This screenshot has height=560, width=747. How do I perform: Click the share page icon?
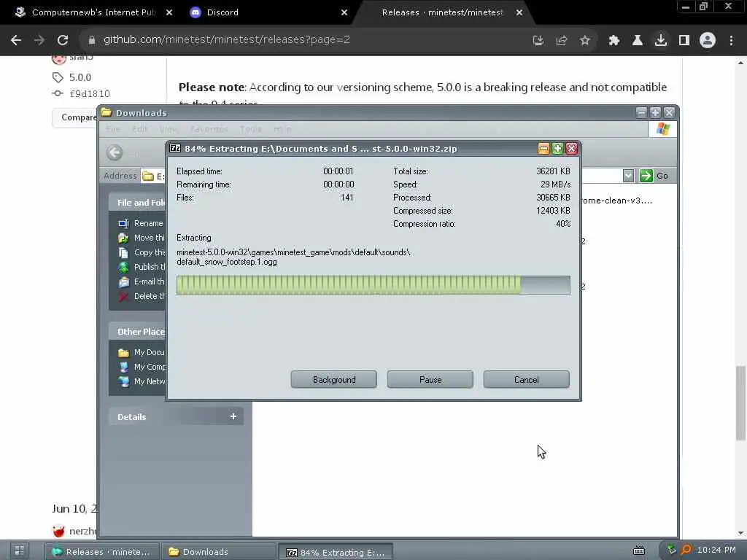[562, 41]
